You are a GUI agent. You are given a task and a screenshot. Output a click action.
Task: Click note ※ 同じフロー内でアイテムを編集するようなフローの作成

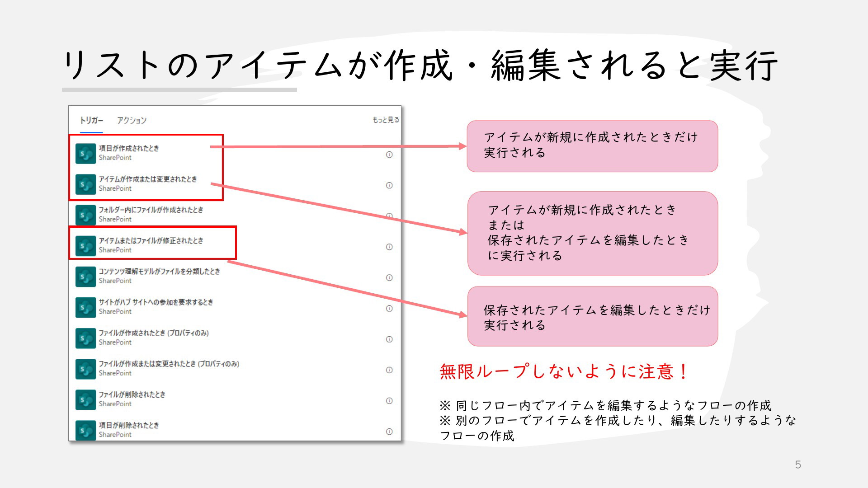[x=605, y=405]
